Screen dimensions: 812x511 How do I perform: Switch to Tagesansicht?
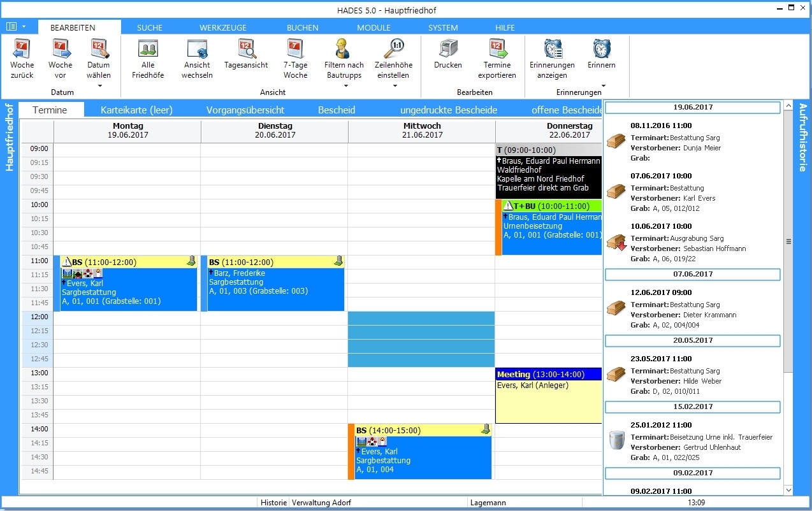[x=246, y=55]
